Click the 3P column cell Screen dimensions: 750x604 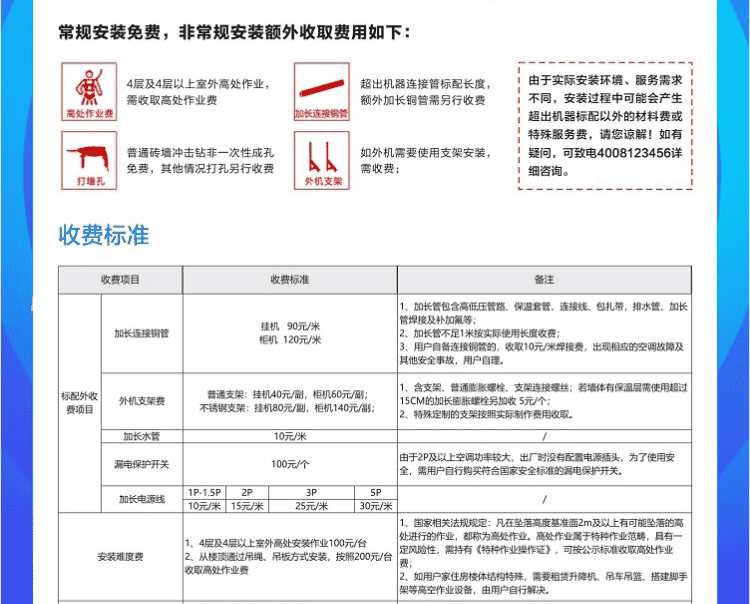[x=311, y=493]
